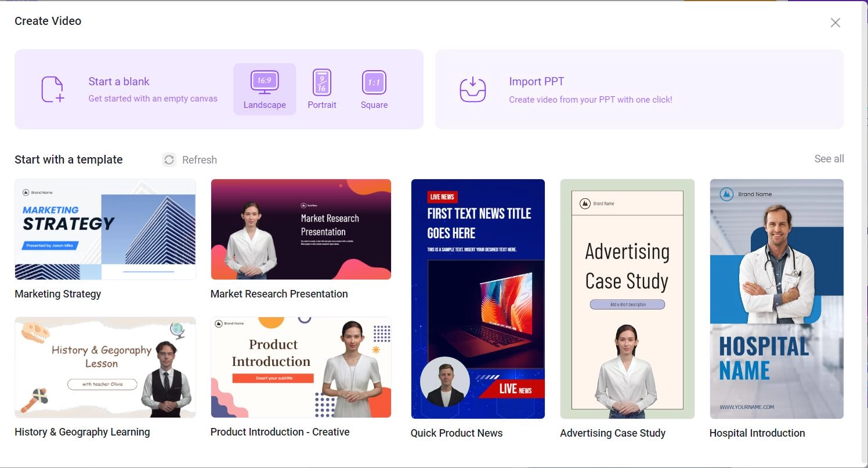
Task: Select the Quick Product News template thumbnail
Action: coord(478,299)
